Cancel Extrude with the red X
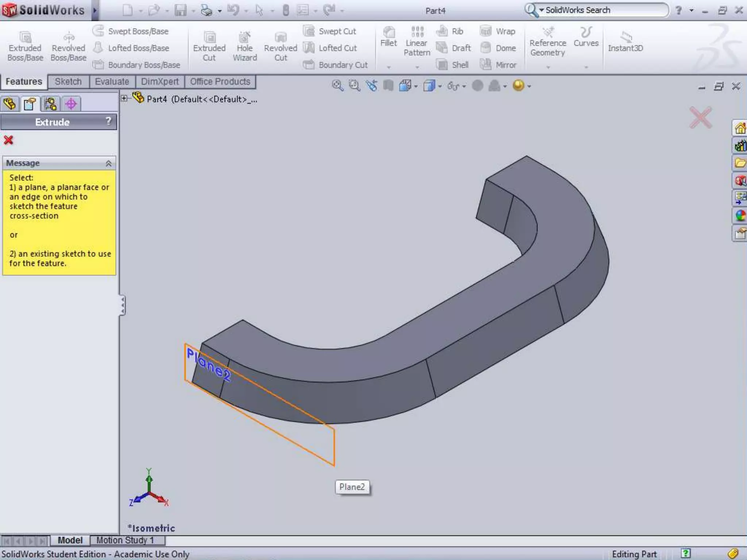The width and height of the screenshot is (747, 560). [8, 140]
